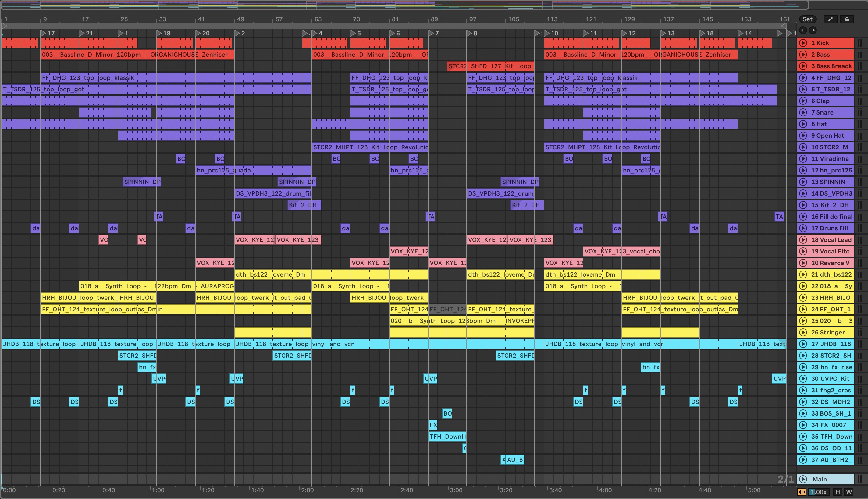Image resolution: width=868 pixels, height=499 pixels.
Task: Click the play icon on Main track
Action: point(803,479)
